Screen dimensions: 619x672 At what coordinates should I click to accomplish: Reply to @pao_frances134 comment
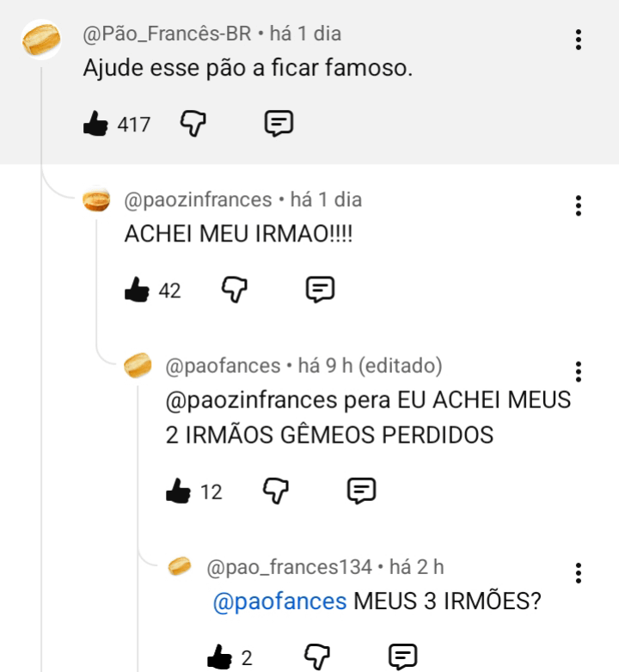[402, 657]
